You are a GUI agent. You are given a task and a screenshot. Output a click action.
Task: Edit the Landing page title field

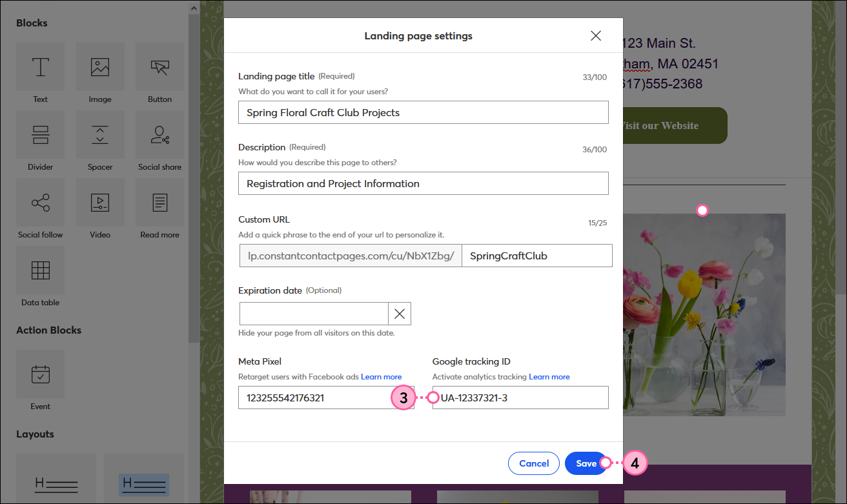pyautogui.click(x=424, y=112)
